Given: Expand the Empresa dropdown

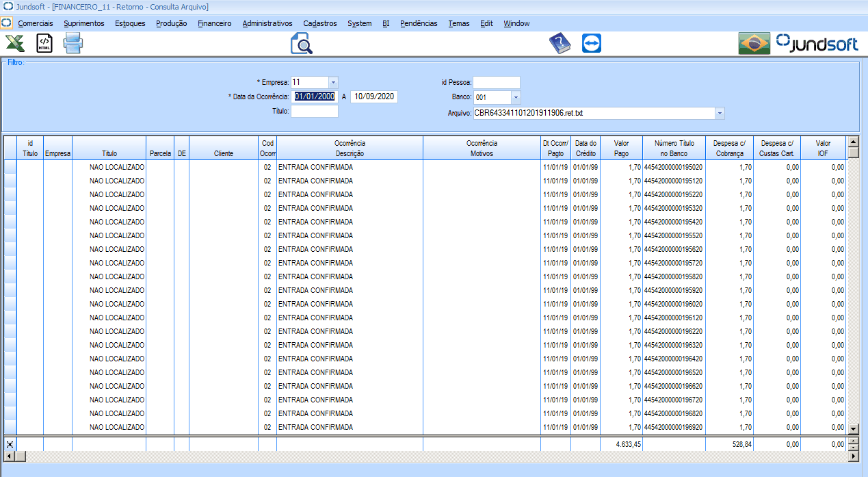Looking at the screenshot, I should point(333,82).
